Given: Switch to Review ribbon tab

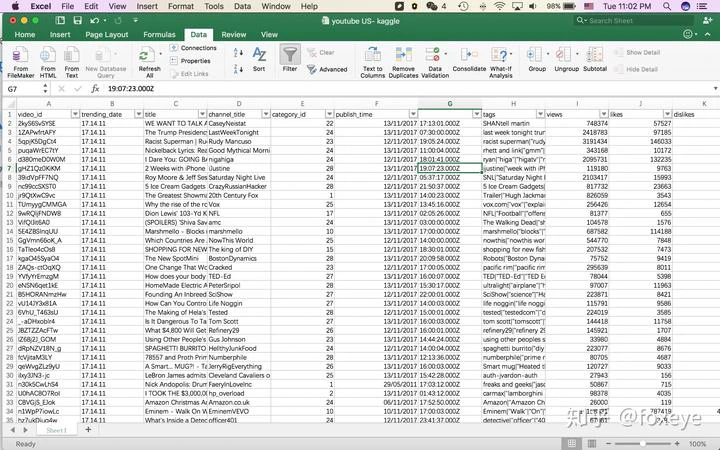Looking at the screenshot, I should (234, 34).
